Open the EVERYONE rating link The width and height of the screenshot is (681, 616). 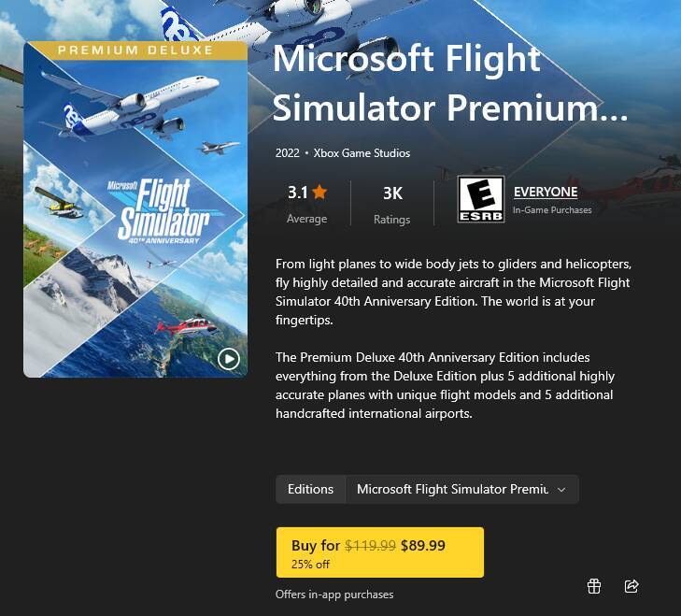point(546,192)
